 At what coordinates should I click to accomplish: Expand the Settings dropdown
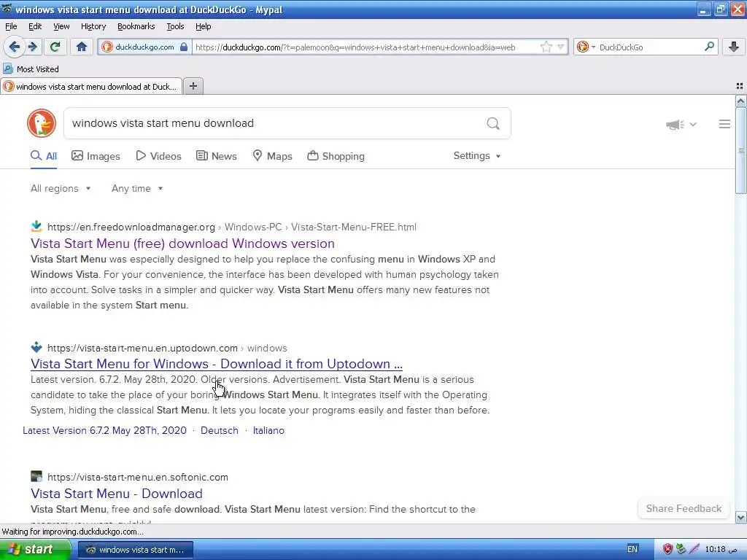(x=477, y=156)
